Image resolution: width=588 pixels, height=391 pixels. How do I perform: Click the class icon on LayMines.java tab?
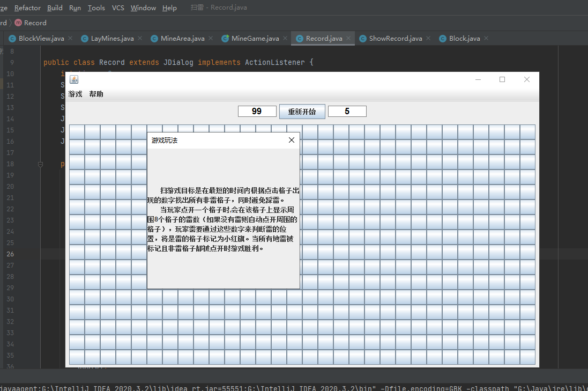click(84, 38)
